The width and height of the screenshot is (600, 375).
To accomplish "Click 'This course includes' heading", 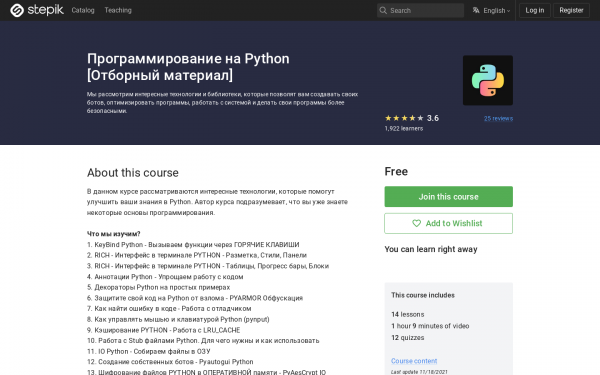I will (x=423, y=295).
